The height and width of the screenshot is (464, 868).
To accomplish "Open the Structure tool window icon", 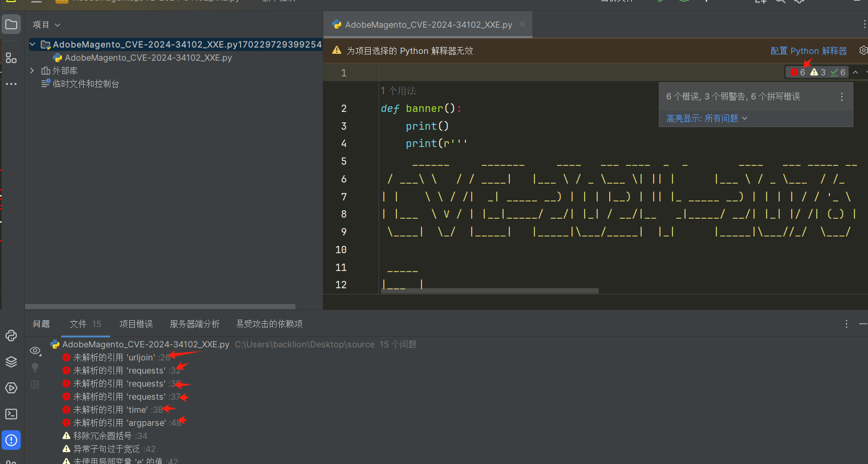I will [11, 58].
